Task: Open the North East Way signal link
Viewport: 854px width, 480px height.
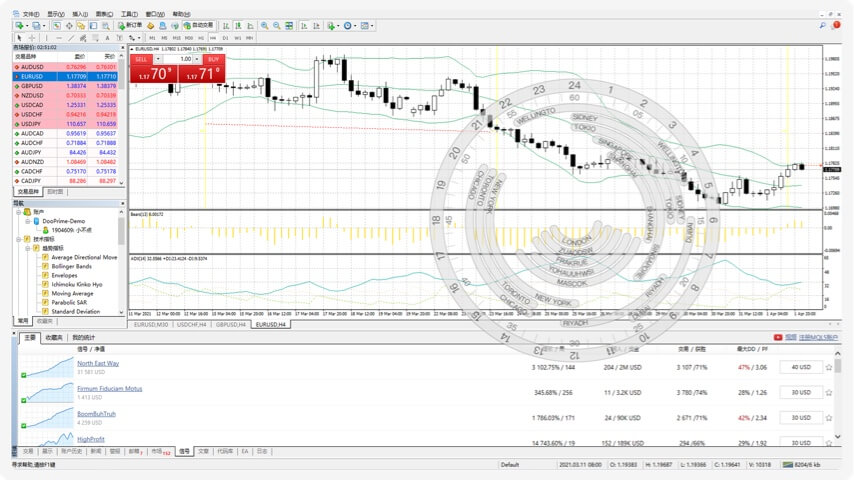Action: pyautogui.click(x=98, y=363)
